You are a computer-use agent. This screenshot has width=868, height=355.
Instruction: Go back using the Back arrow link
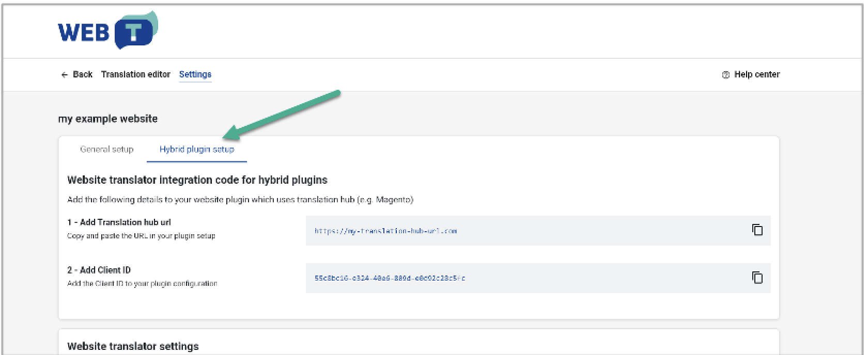(x=76, y=74)
